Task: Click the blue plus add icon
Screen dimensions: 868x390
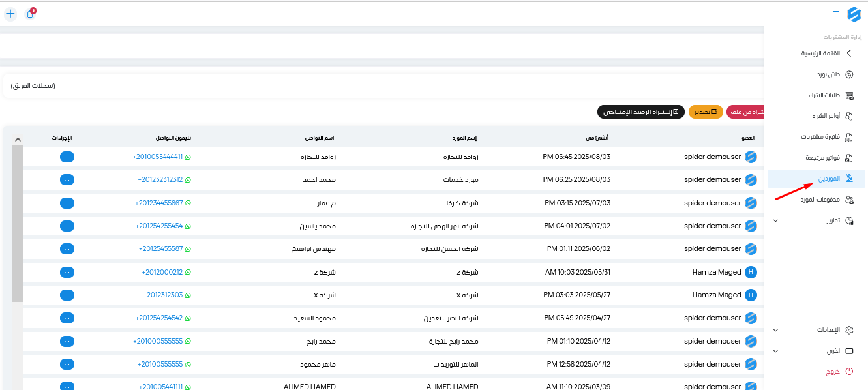Action: 10,14
